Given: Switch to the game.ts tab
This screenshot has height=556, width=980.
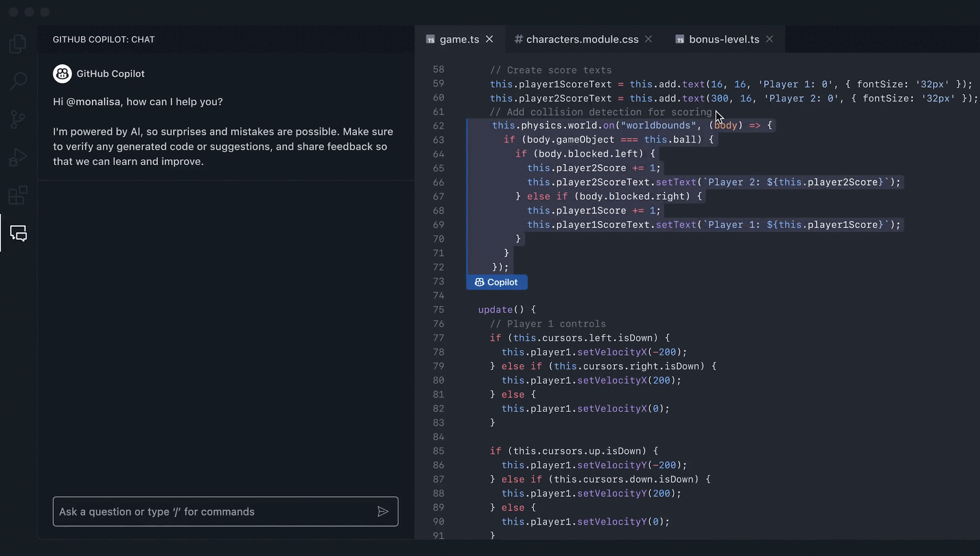Looking at the screenshot, I should tap(459, 39).
